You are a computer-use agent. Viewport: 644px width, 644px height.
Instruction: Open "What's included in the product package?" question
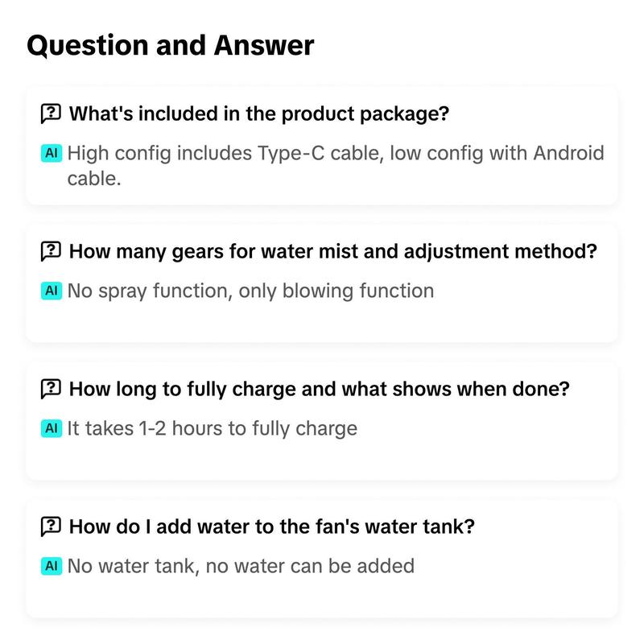[x=259, y=114]
